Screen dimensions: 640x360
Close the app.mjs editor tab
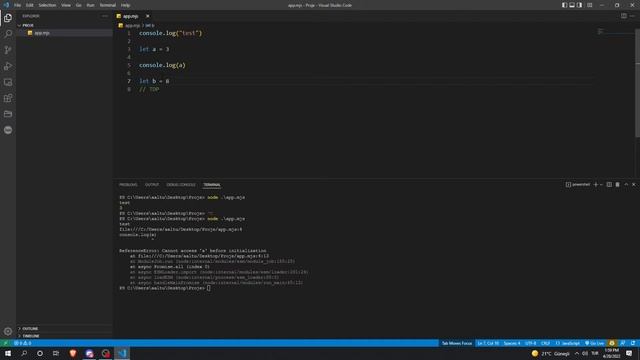(147, 16)
